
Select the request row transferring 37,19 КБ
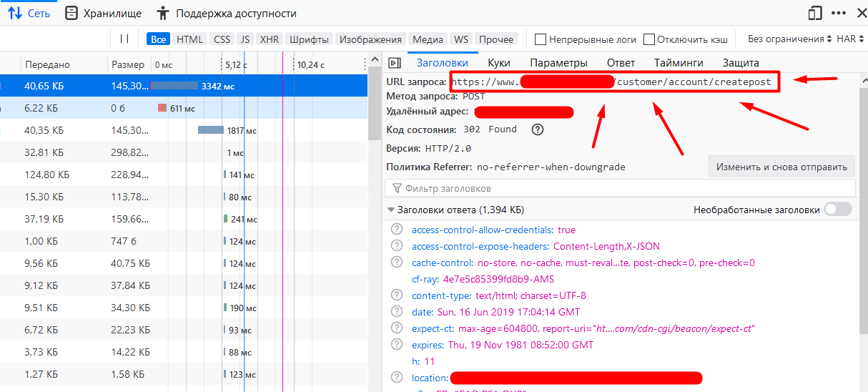pyautogui.click(x=184, y=219)
